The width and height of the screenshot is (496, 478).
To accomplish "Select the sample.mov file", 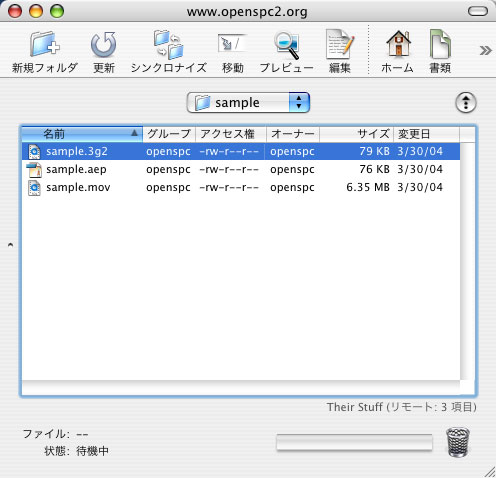I will click(x=78, y=187).
